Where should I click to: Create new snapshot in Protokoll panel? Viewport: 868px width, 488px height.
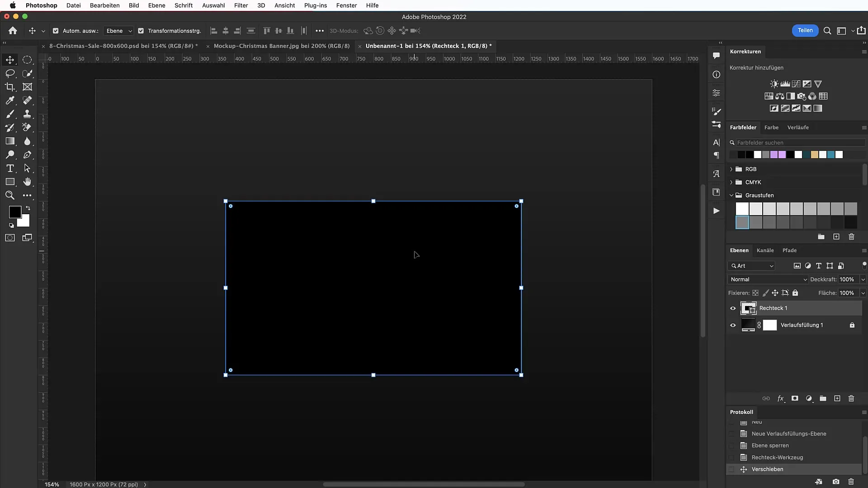coord(836,482)
